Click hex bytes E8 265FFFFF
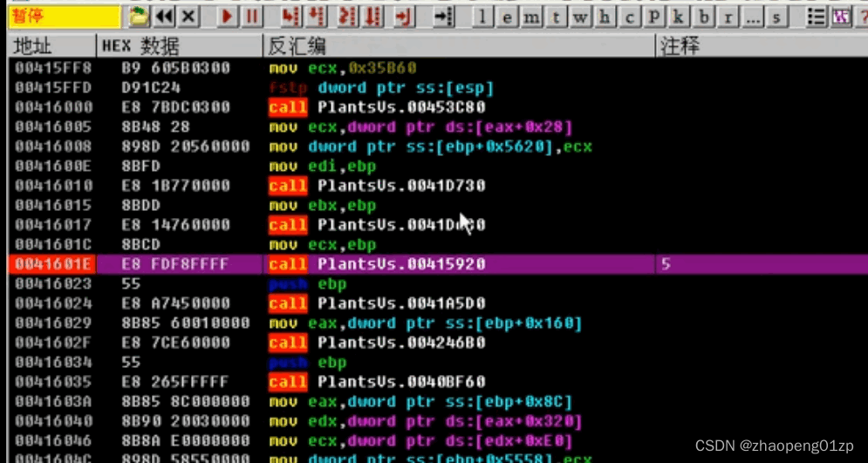Viewport: 868px width, 463px height. (175, 382)
